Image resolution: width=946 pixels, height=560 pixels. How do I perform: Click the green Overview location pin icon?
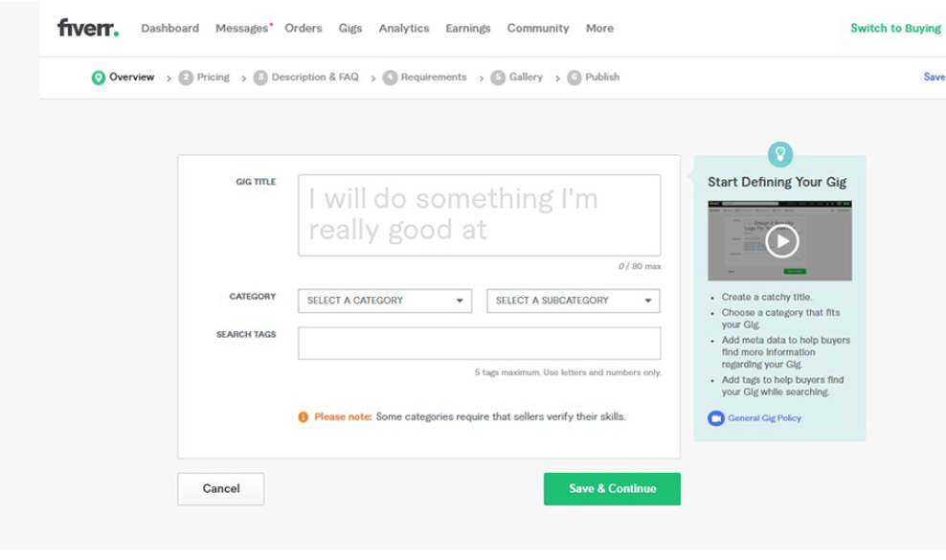pos(98,78)
